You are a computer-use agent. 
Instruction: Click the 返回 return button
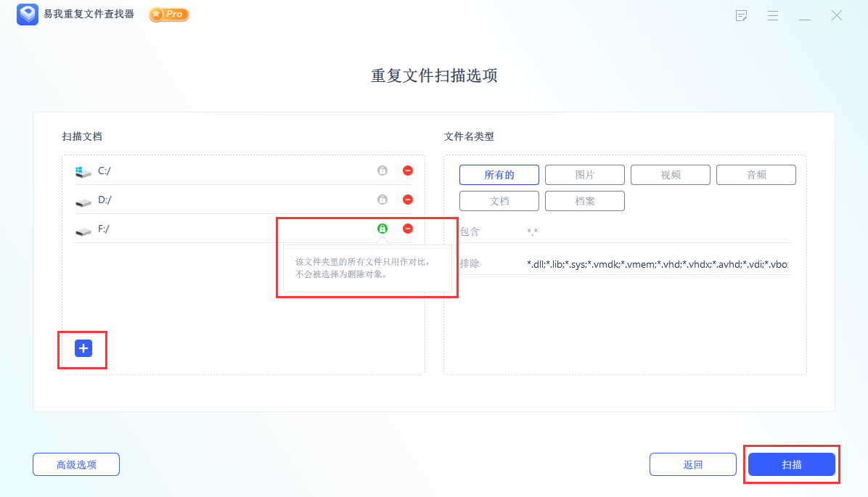tap(692, 464)
